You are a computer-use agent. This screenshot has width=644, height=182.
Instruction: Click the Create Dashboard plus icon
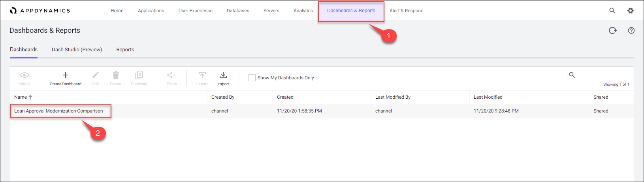[x=66, y=75]
